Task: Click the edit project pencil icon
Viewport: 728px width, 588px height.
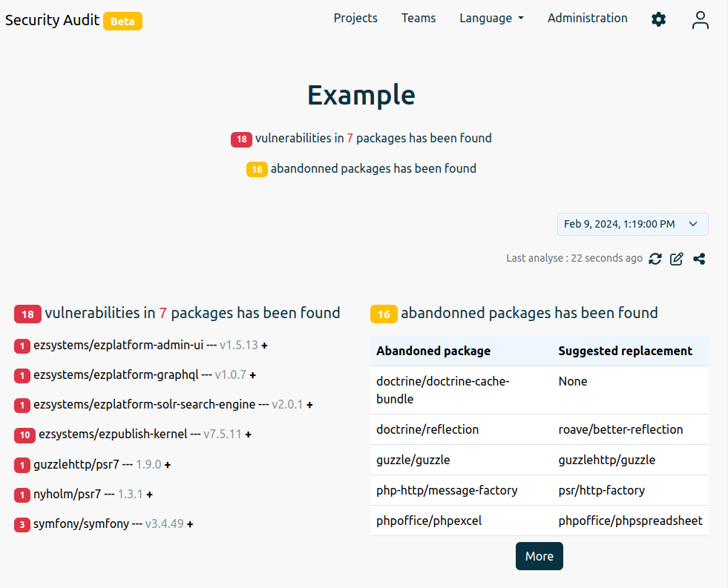Action: (x=677, y=259)
